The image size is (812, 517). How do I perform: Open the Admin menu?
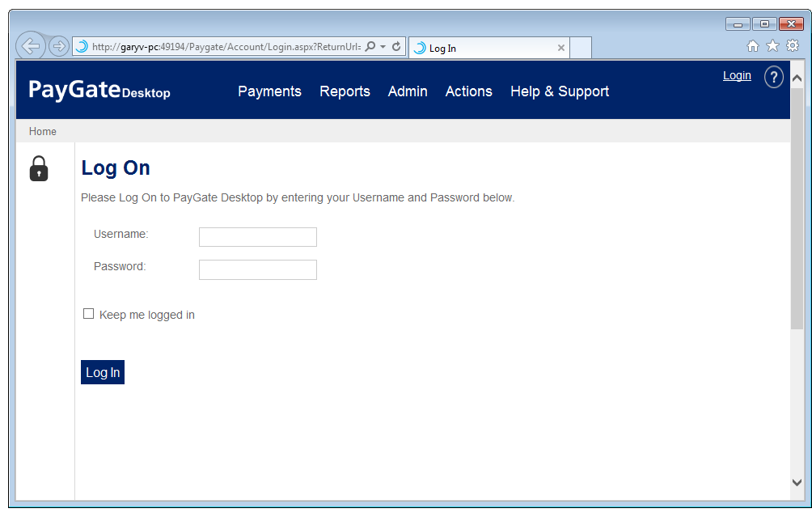point(408,91)
